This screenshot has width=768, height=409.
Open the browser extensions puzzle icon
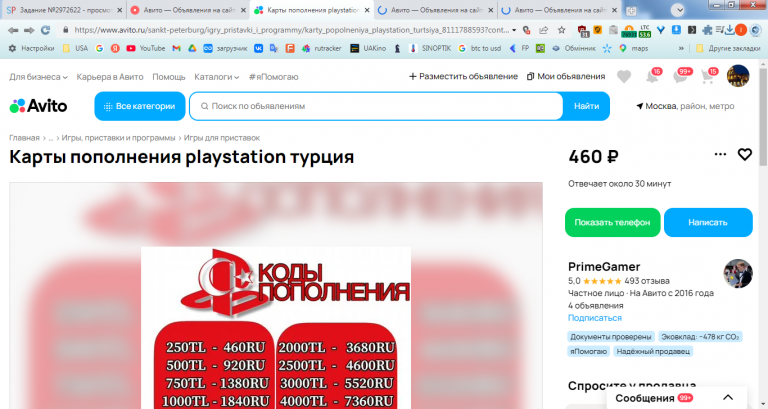coord(707,30)
